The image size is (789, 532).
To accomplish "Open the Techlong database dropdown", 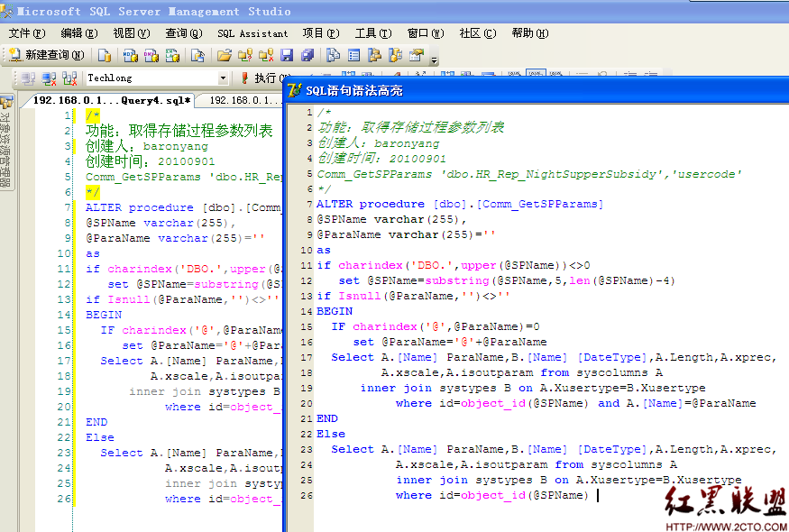I will coord(223,78).
